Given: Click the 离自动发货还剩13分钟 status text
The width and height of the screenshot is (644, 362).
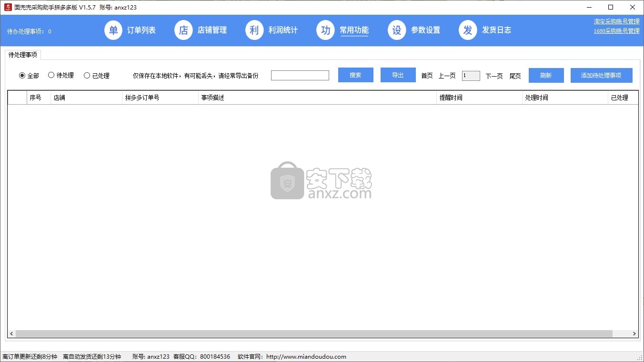Looking at the screenshot, I should point(92,357).
